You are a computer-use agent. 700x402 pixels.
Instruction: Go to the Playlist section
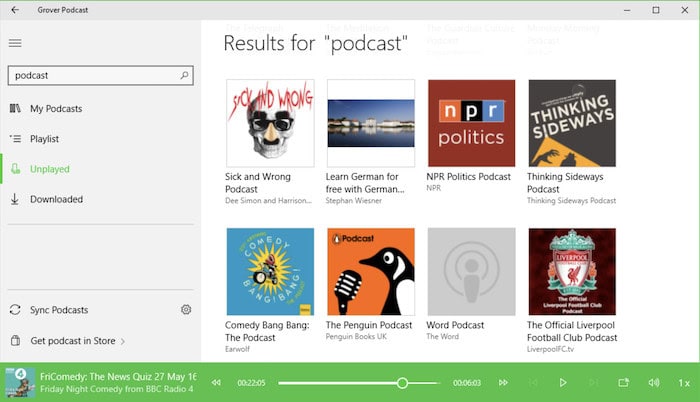[x=100, y=139]
